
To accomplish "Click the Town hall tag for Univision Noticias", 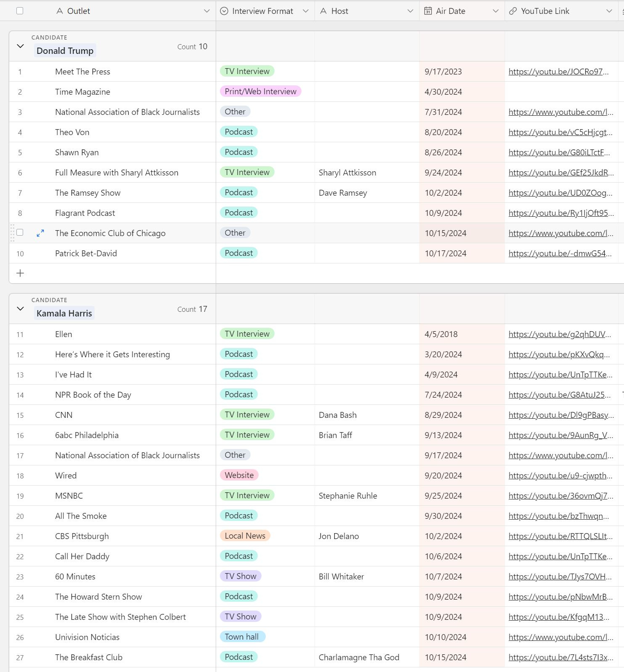I will [x=242, y=637].
